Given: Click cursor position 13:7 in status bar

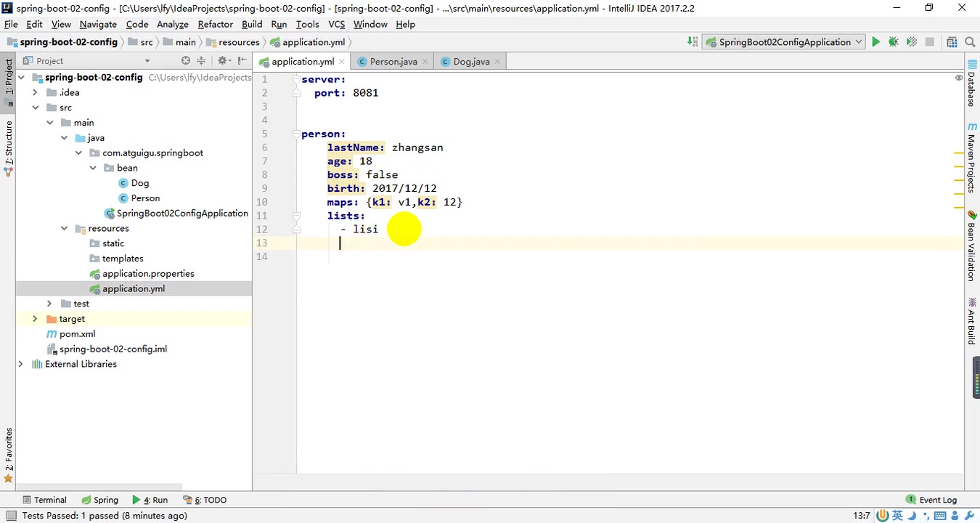Looking at the screenshot, I should point(862,516).
